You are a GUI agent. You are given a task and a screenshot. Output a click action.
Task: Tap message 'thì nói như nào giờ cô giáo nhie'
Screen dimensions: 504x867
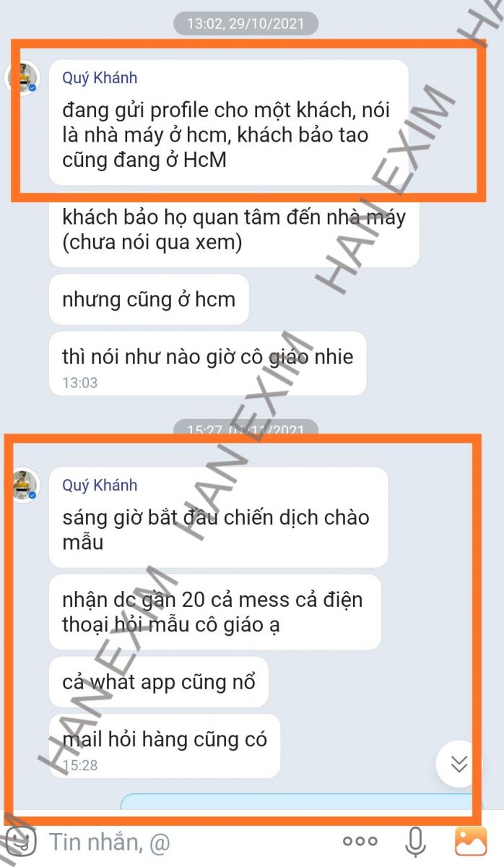207,363
